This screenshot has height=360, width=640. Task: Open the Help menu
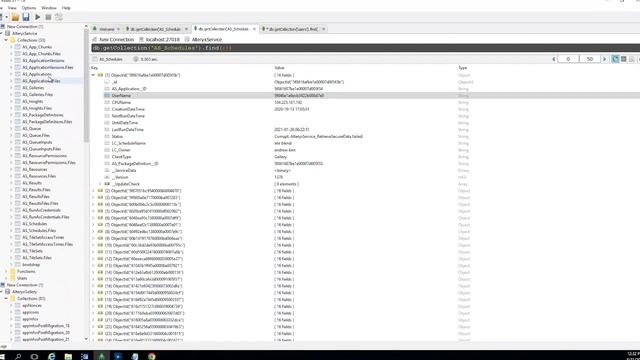(x=66, y=8)
